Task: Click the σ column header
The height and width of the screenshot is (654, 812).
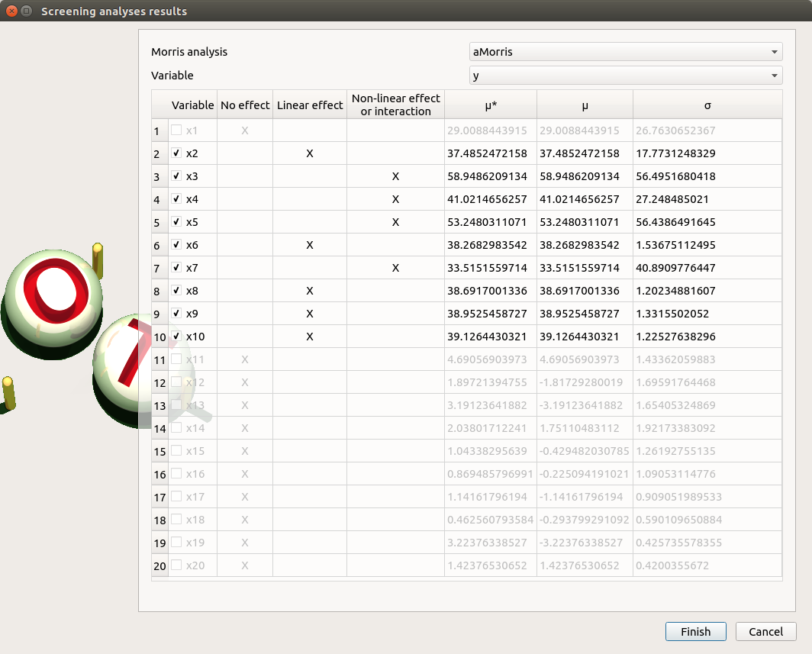Action: 707,105
